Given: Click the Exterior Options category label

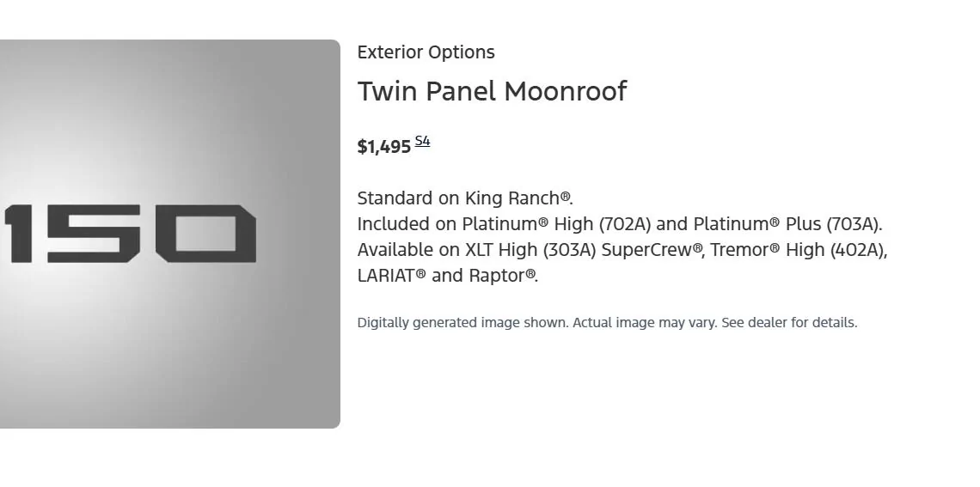Looking at the screenshot, I should (x=426, y=52).
